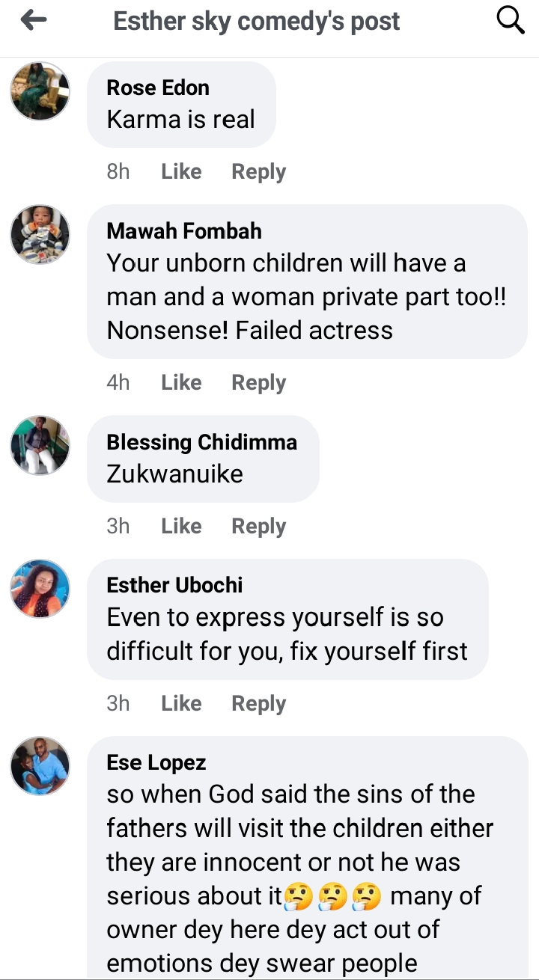Like Esther Ubochi's comment

click(181, 704)
